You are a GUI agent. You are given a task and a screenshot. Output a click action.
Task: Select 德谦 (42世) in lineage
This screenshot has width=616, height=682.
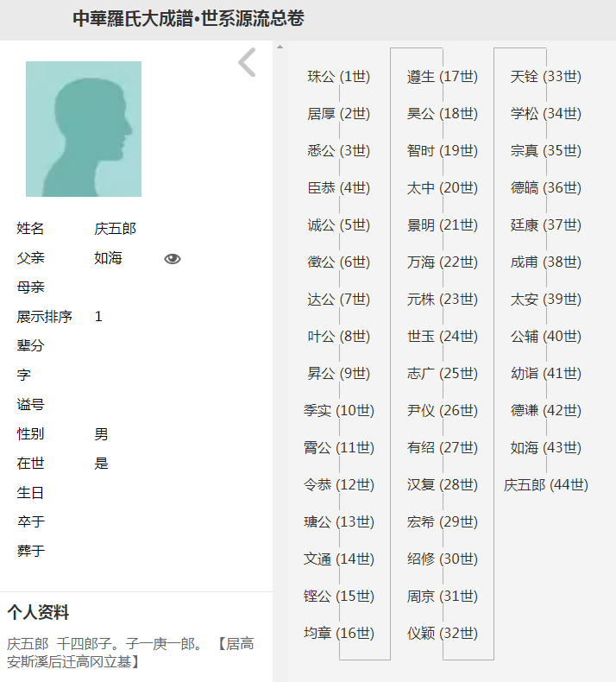coord(545,411)
